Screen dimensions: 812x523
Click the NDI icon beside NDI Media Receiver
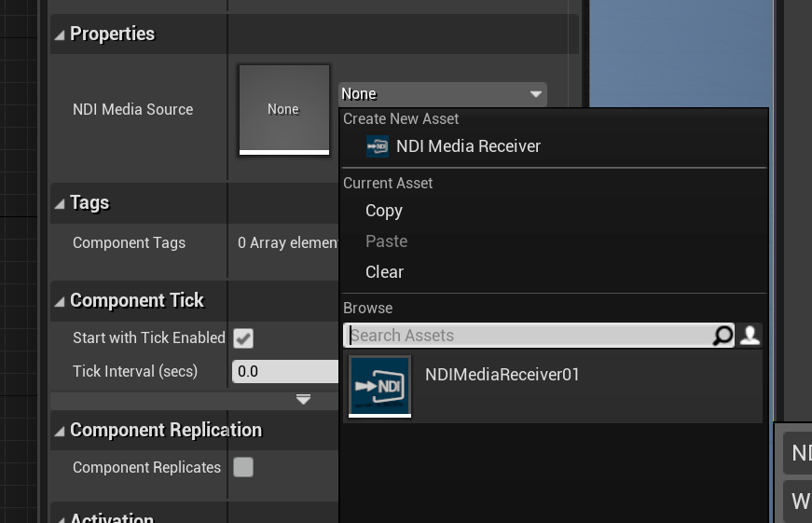[377, 146]
